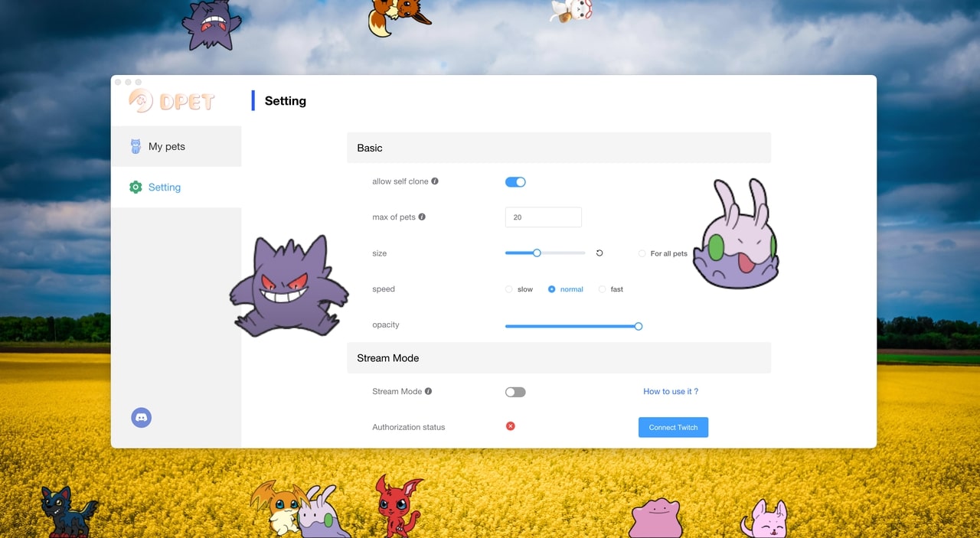
Task: Click the info icon beside max of pets
Action: [x=422, y=217]
